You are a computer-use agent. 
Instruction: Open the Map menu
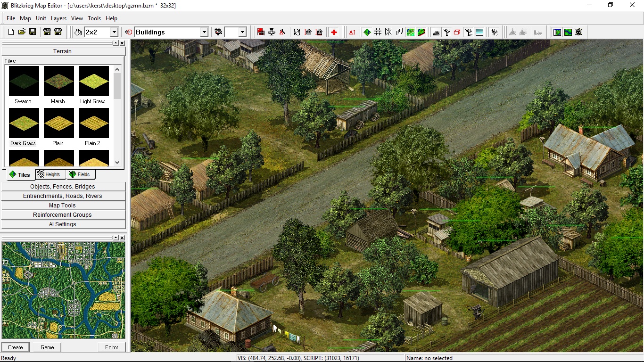[25, 18]
